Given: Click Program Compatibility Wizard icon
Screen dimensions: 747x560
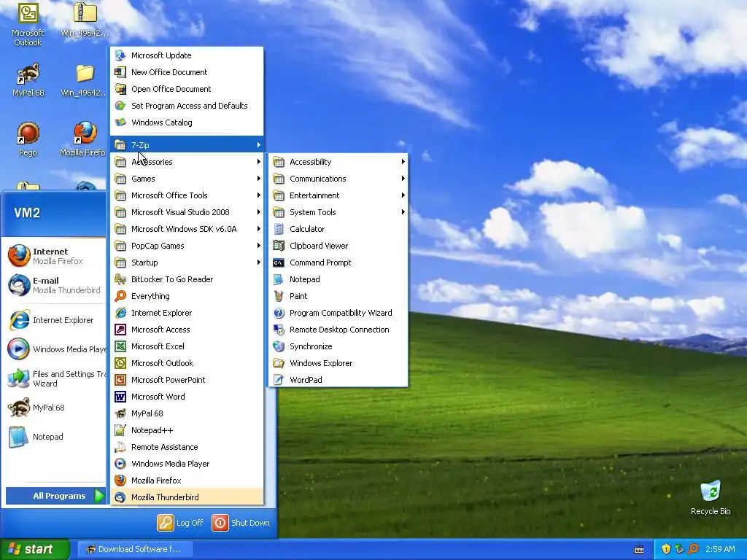Looking at the screenshot, I should pos(279,312).
